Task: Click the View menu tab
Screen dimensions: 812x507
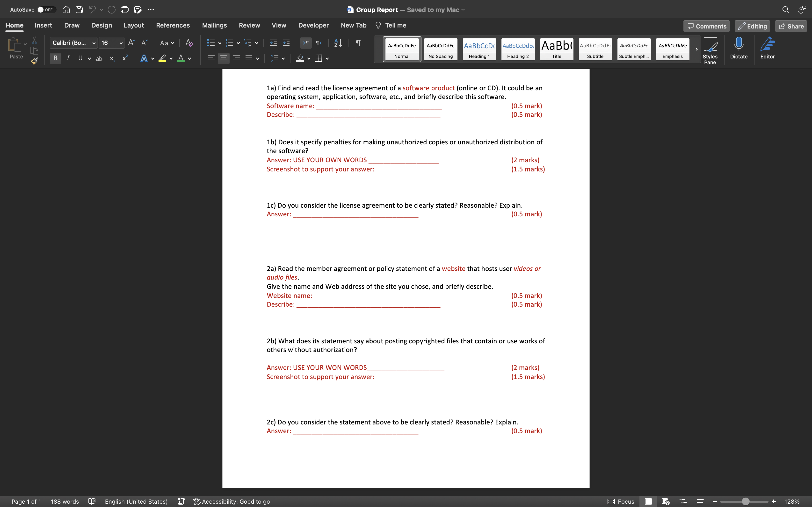Action: click(279, 25)
